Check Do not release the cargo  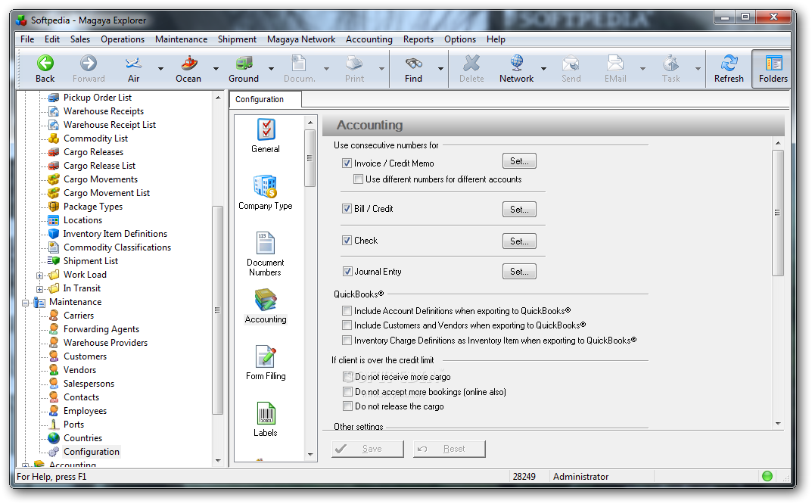(x=347, y=406)
